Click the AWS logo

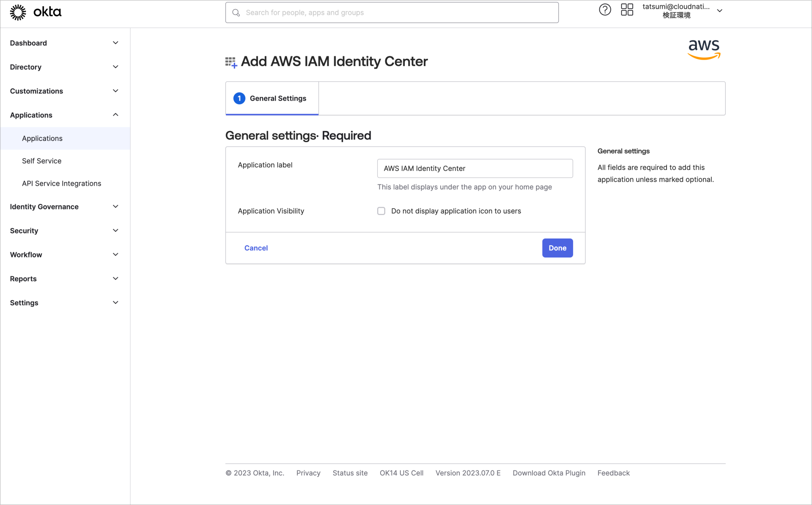coord(703,49)
